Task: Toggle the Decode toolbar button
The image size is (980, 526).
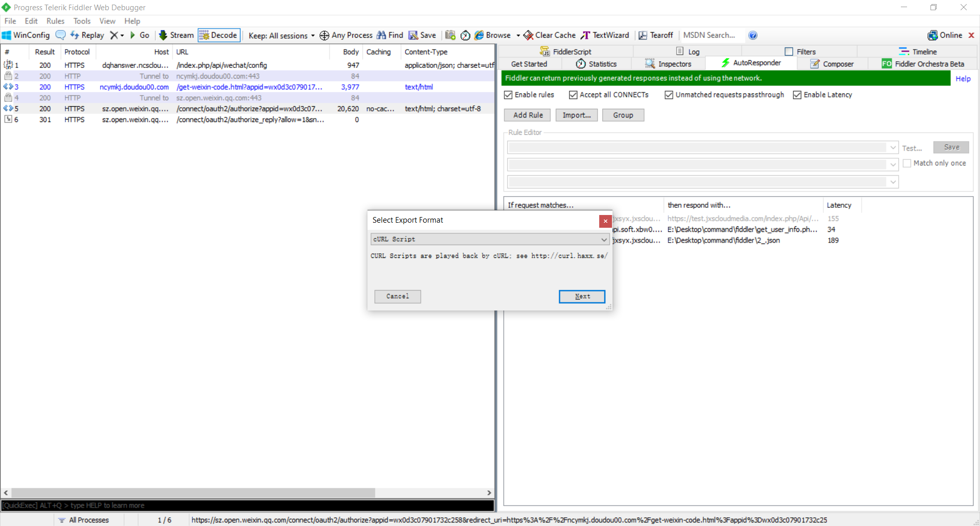Action: (x=219, y=35)
